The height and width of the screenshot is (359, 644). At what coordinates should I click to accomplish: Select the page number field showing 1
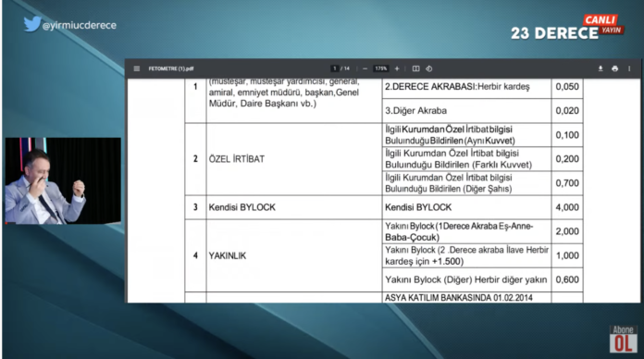click(335, 68)
